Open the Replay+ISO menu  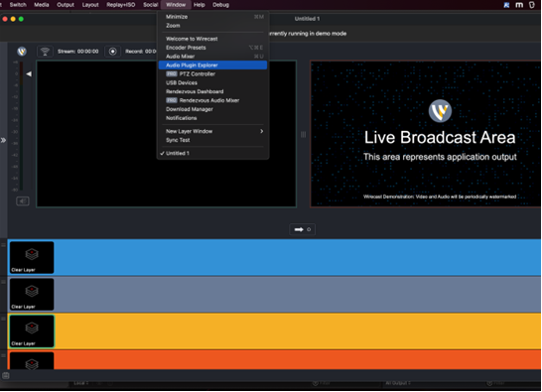(x=121, y=5)
